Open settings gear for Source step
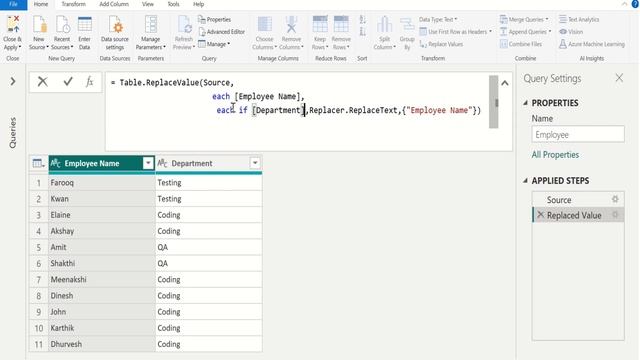This screenshot has width=640, height=360. tap(615, 199)
